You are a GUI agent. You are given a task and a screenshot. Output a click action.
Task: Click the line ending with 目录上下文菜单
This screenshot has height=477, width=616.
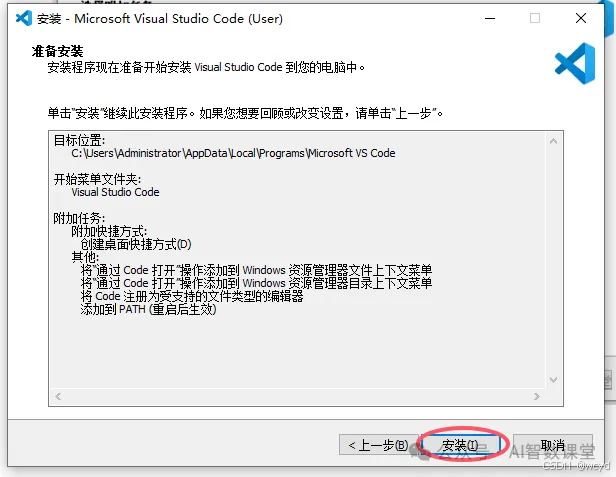[x=256, y=283]
